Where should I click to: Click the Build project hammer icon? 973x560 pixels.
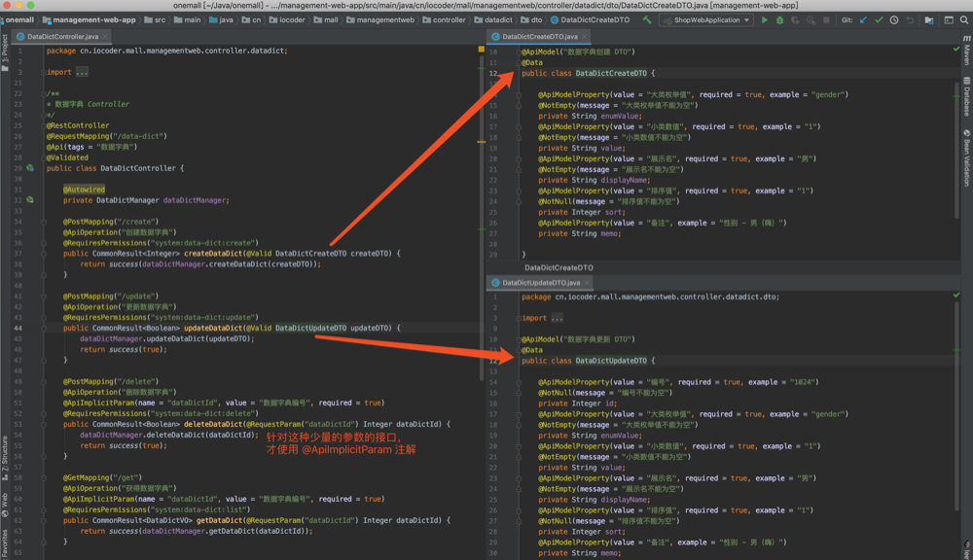(x=647, y=19)
